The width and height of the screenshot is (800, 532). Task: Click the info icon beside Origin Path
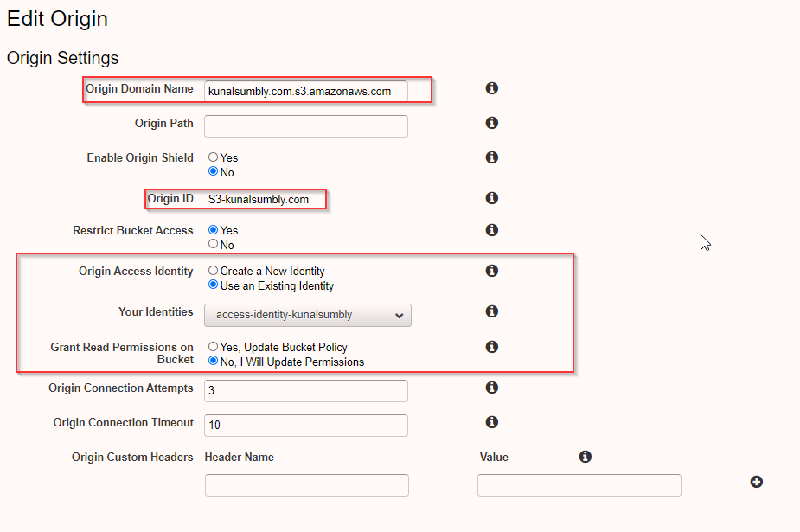[x=491, y=123]
